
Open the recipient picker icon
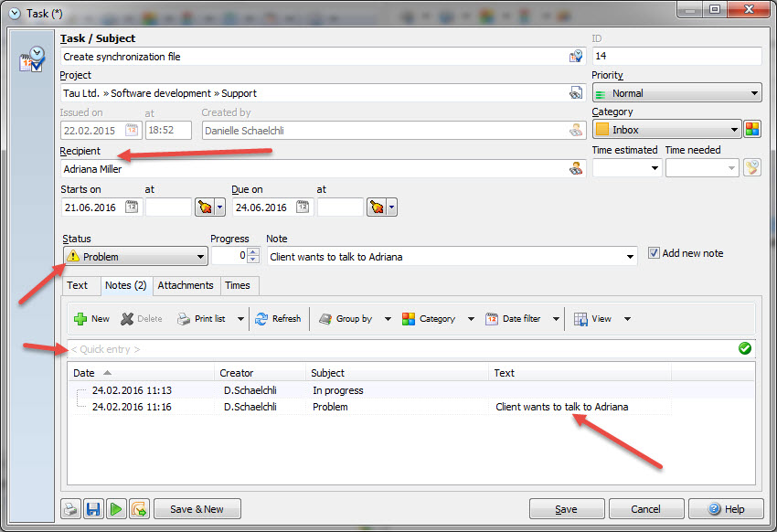(576, 168)
